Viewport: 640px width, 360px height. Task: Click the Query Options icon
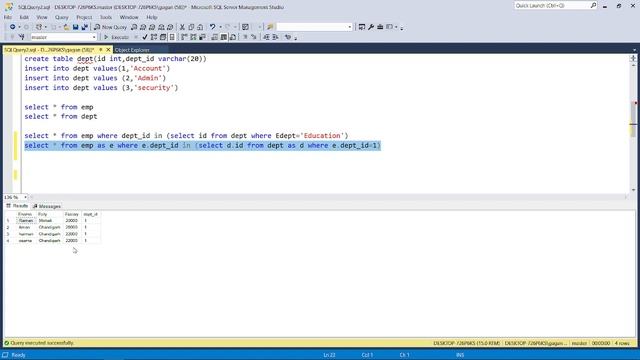click(163, 37)
